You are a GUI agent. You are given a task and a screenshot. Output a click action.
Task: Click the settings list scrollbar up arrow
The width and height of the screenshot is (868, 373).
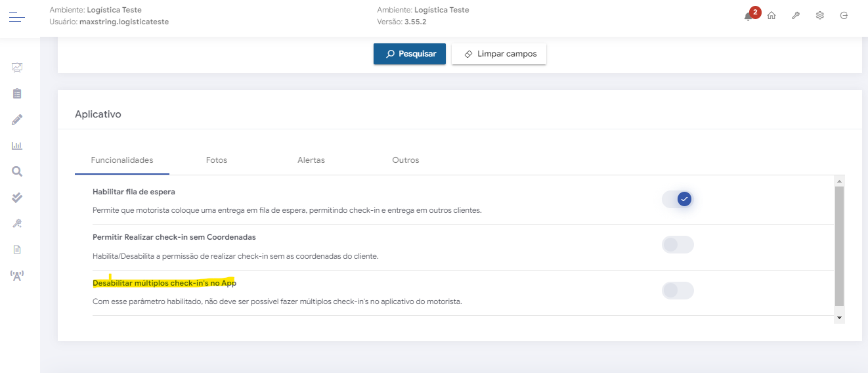coord(839,181)
